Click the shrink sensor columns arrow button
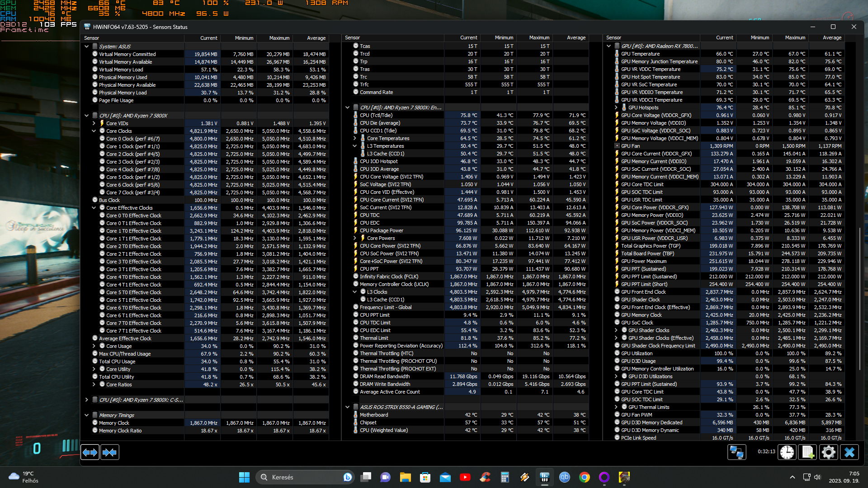The width and height of the screenshot is (868, 488). click(109, 452)
